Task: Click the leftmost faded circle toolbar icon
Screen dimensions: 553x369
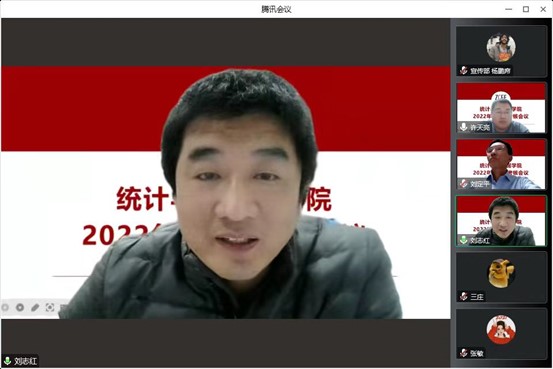Action: point(5,308)
